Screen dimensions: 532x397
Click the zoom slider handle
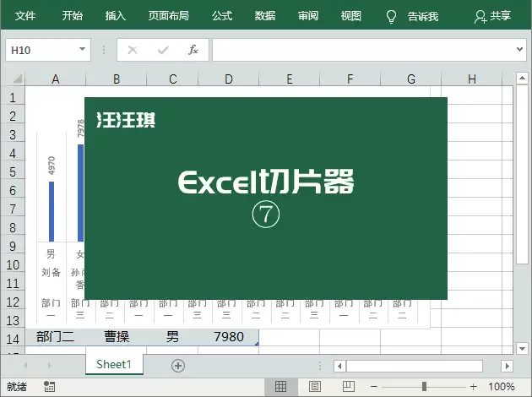[x=424, y=387]
